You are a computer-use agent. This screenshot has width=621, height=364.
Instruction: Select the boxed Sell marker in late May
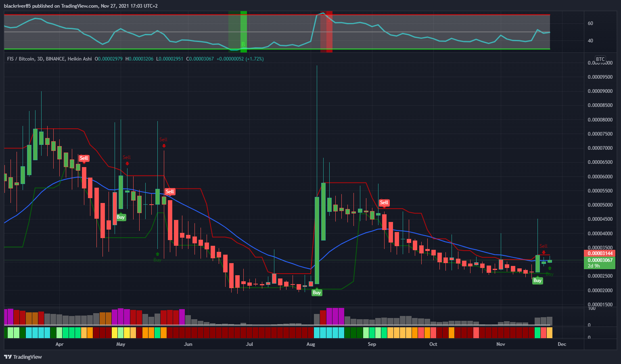tap(170, 192)
